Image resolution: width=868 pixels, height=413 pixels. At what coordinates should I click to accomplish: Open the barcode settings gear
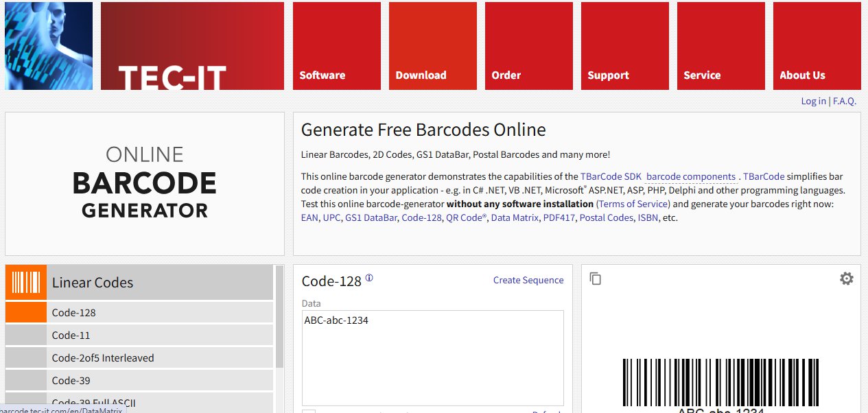pos(847,279)
